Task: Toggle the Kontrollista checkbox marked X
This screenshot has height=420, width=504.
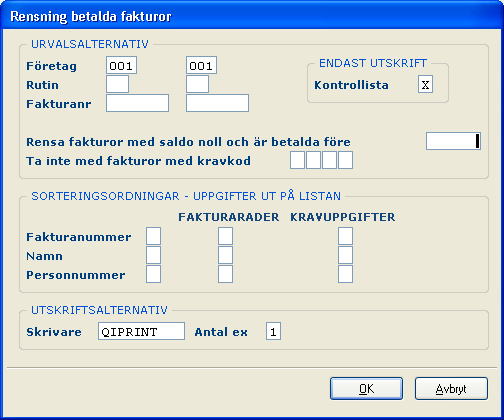Action: (x=425, y=84)
